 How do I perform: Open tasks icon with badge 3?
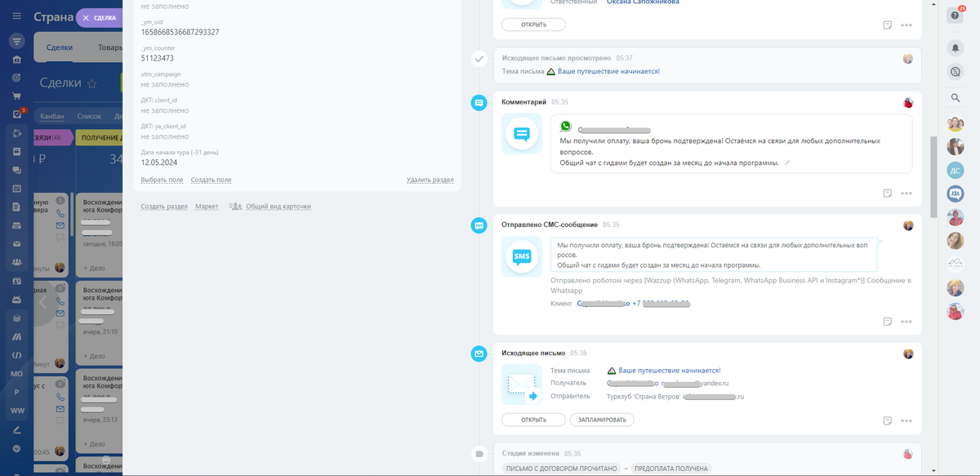pyautogui.click(x=17, y=114)
